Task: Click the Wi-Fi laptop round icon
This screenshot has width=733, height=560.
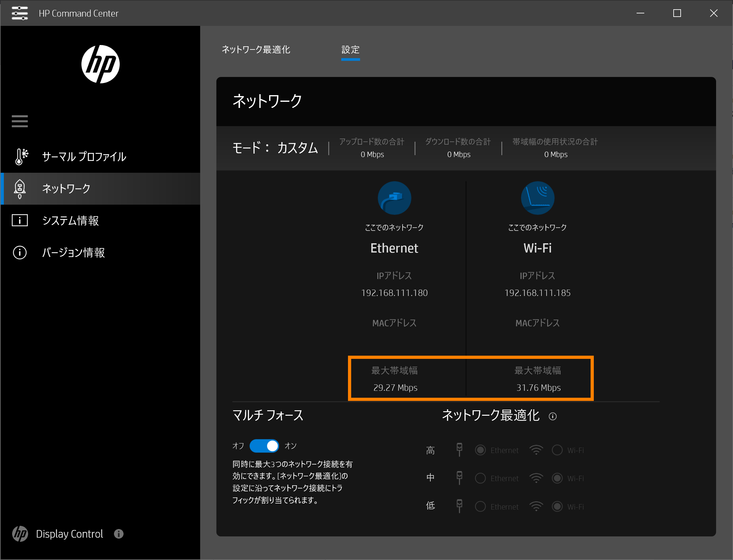Action: point(537,198)
